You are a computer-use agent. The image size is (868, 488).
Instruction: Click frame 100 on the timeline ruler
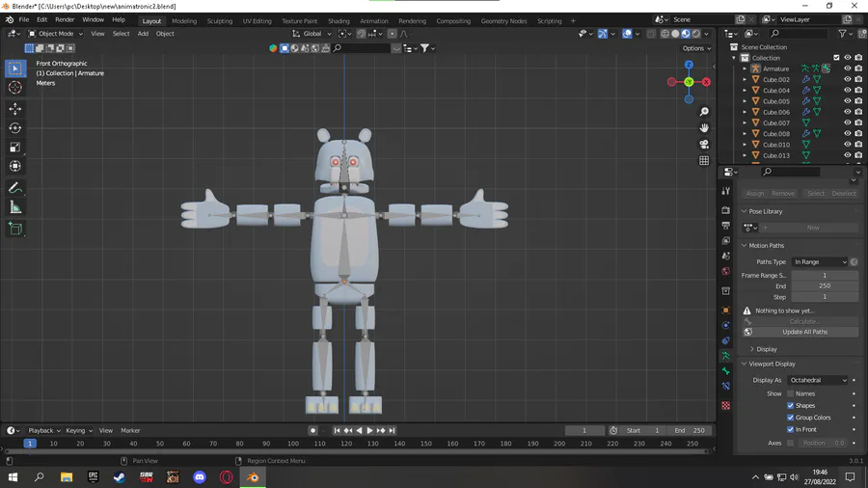click(293, 444)
